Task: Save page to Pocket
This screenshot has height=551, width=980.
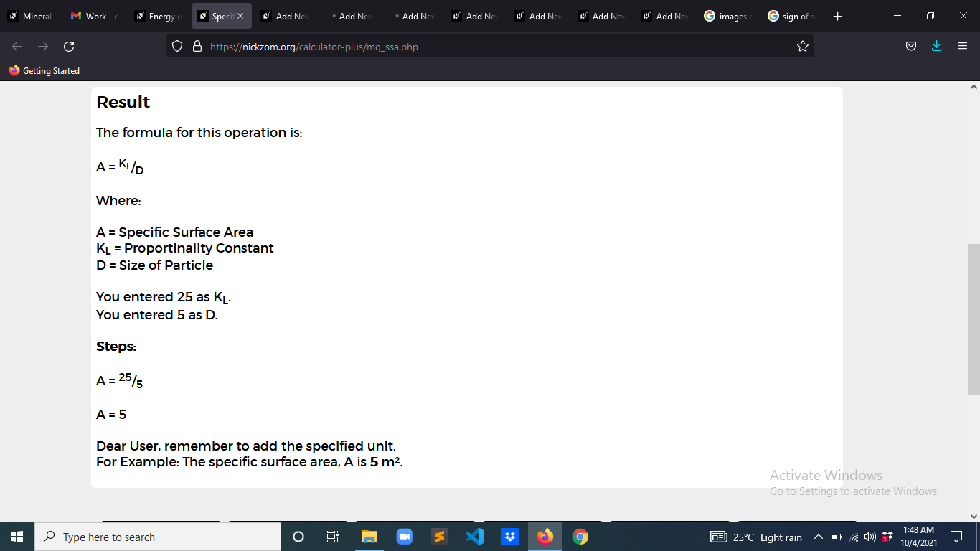Action: (911, 47)
